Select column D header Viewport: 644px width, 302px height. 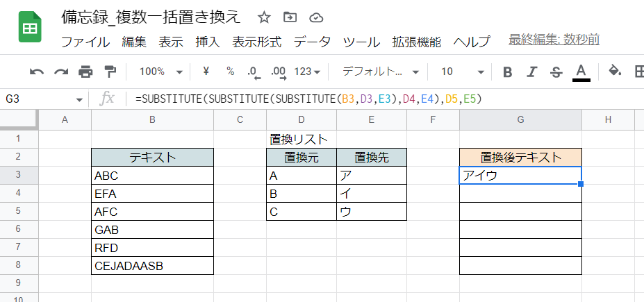[302, 120]
